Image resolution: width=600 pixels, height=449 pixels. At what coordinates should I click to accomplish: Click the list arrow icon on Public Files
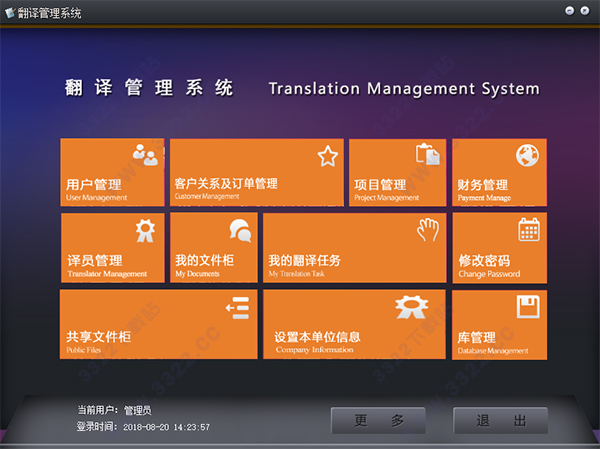pos(237,307)
